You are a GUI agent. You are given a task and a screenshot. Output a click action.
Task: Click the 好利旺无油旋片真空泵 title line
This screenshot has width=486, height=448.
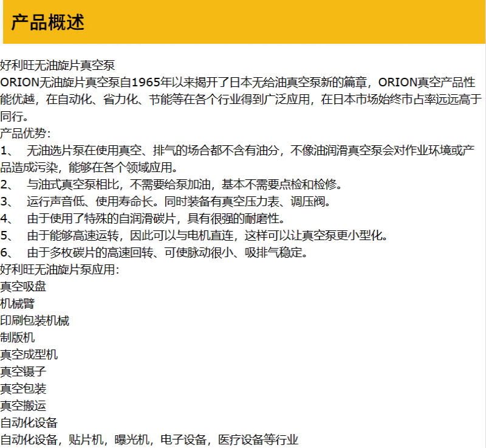point(58,66)
